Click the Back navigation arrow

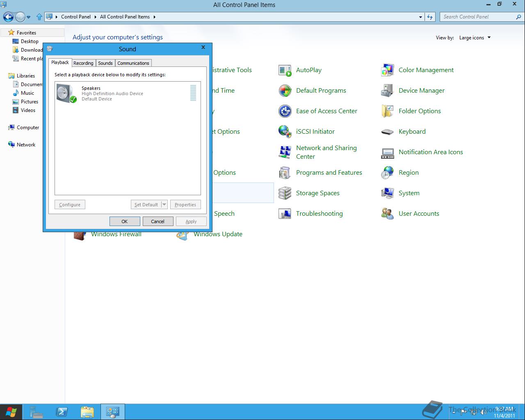(8, 17)
